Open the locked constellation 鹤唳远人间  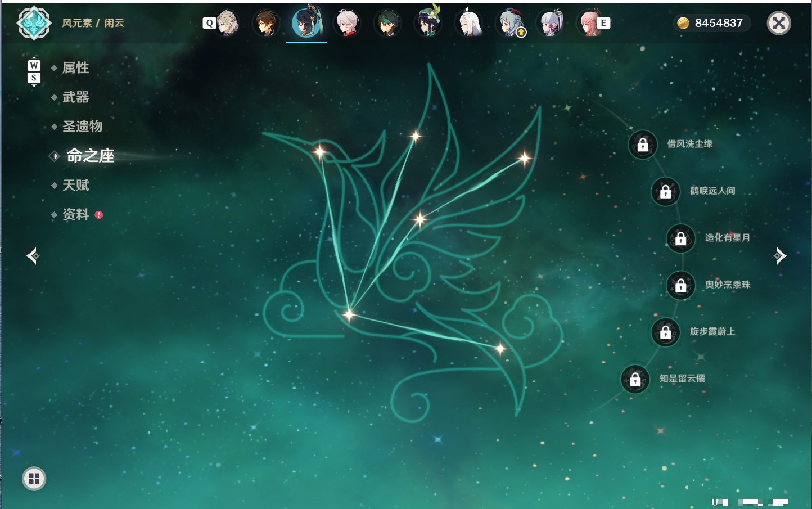tap(666, 191)
